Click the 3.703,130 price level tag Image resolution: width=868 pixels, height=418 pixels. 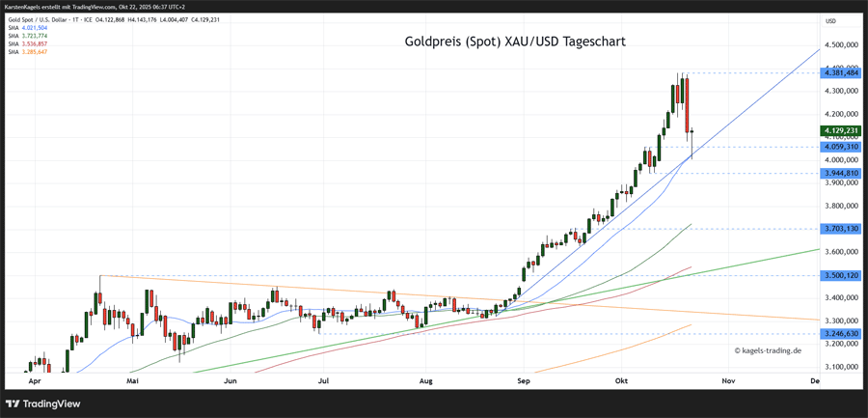click(840, 229)
